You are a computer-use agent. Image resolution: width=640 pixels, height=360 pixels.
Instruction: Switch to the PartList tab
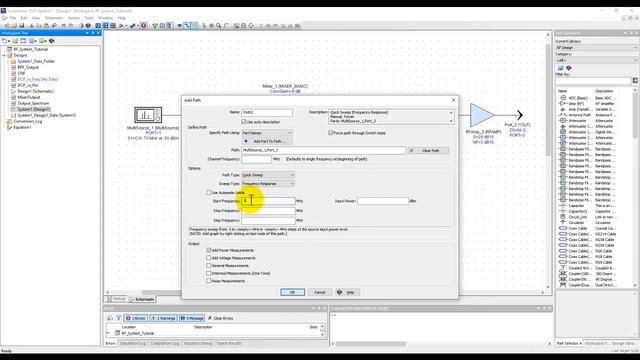[117, 299]
